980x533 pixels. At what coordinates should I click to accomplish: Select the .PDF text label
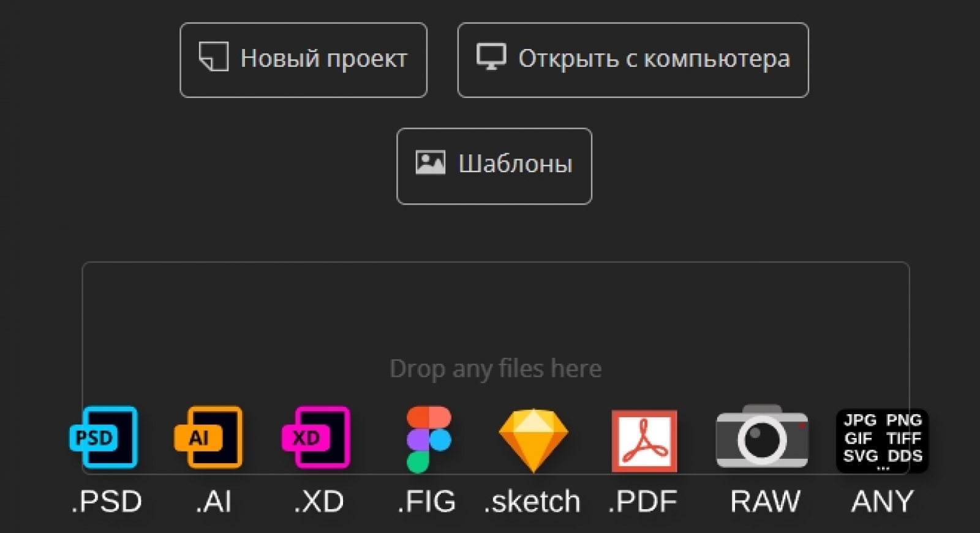click(643, 502)
